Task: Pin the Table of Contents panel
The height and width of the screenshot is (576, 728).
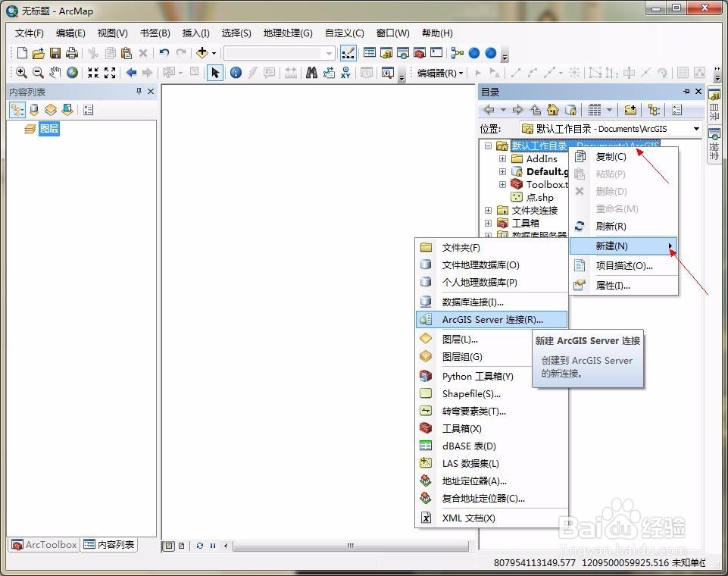Action: pos(139,92)
